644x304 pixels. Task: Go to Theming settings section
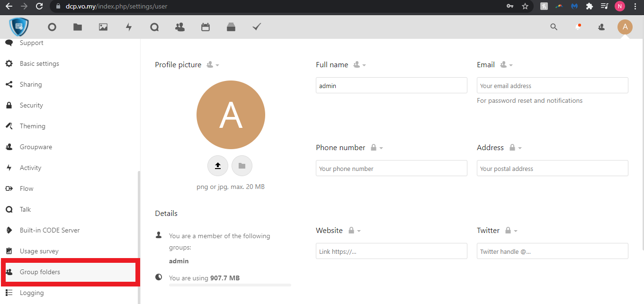(32, 126)
